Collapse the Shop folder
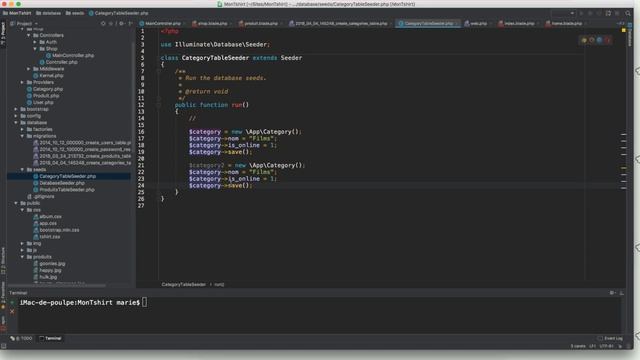The image size is (640, 360). point(35,49)
